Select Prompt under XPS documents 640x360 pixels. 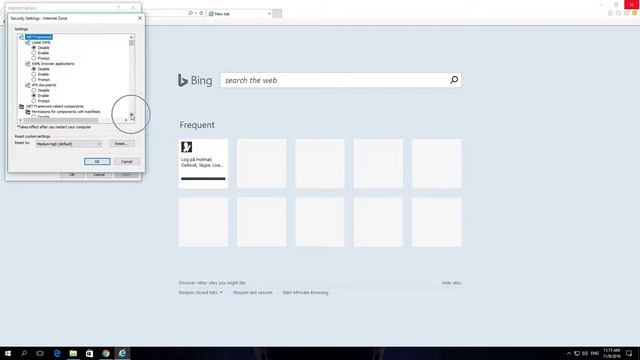point(34,101)
